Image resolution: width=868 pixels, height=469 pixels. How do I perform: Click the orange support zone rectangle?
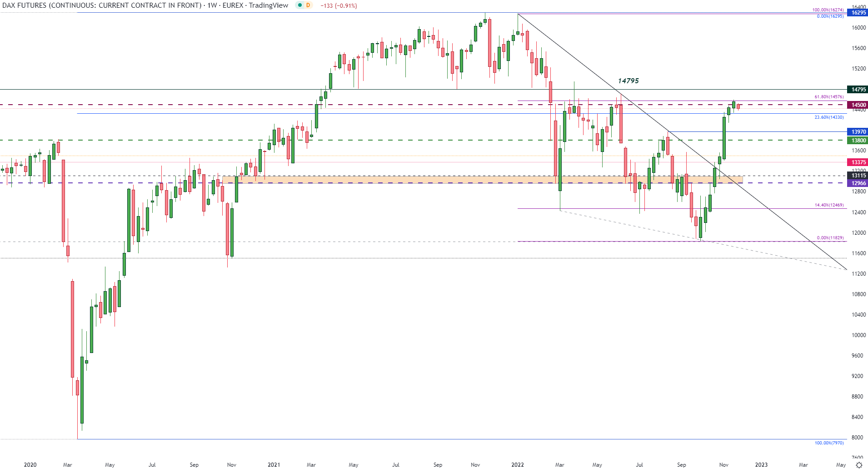coord(482,180)
